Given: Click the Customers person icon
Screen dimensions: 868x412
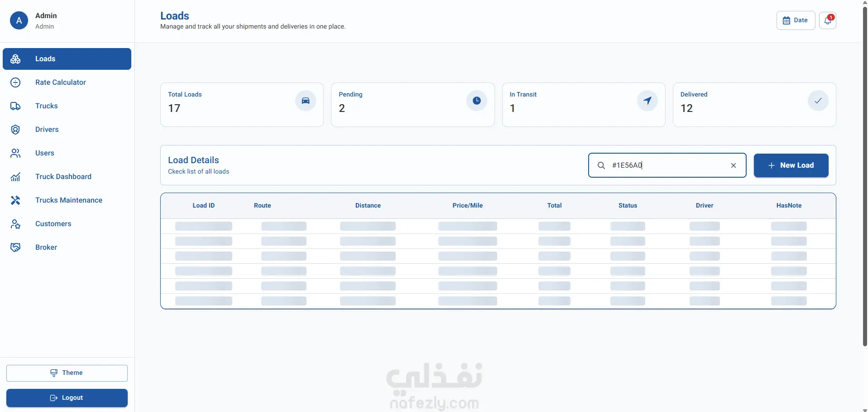Looking at the screenshot, I should click(15, 224).
